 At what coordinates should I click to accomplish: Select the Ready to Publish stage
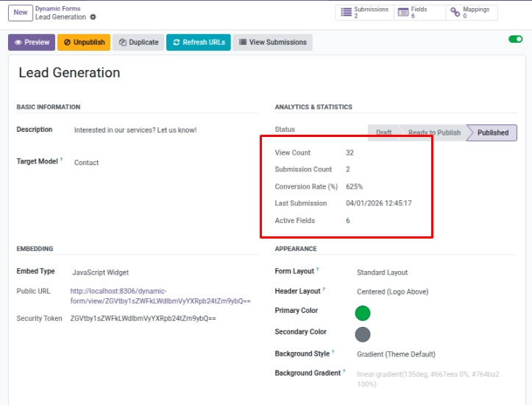[x=434, y=133]
